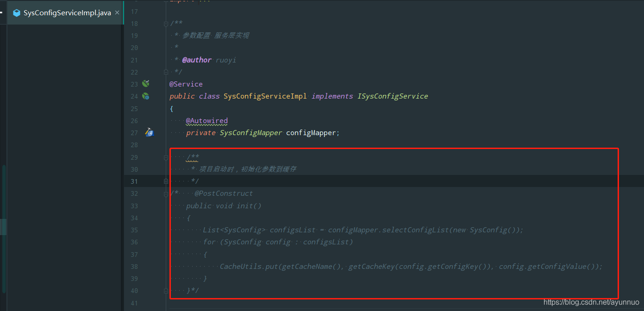Click the Java file icon on the editor tab
This screenshot has width=644, height=311.
click(17, 13)
